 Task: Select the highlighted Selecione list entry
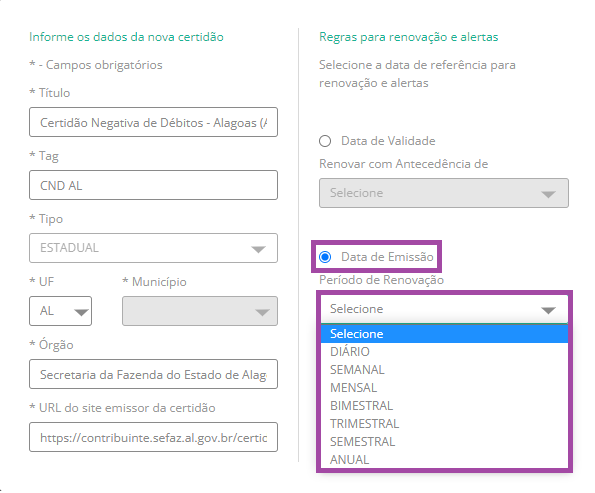[444, 334]
